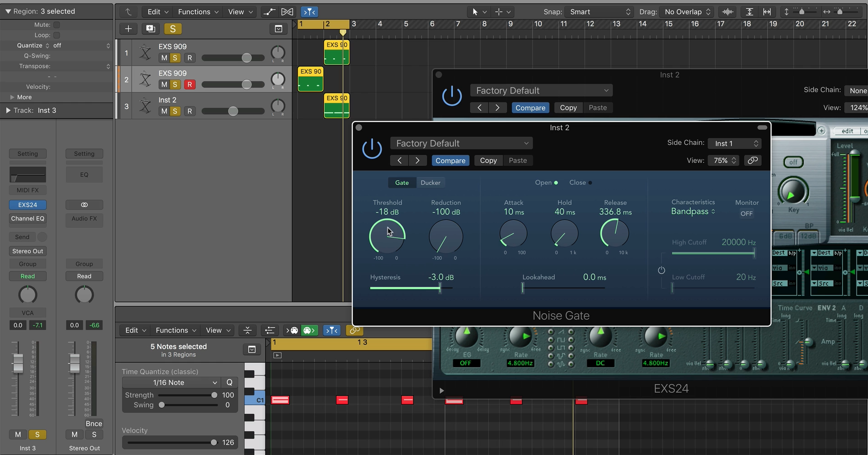Click the vertical auto zoom icon
Screen dimensions: 868x455
750,12
